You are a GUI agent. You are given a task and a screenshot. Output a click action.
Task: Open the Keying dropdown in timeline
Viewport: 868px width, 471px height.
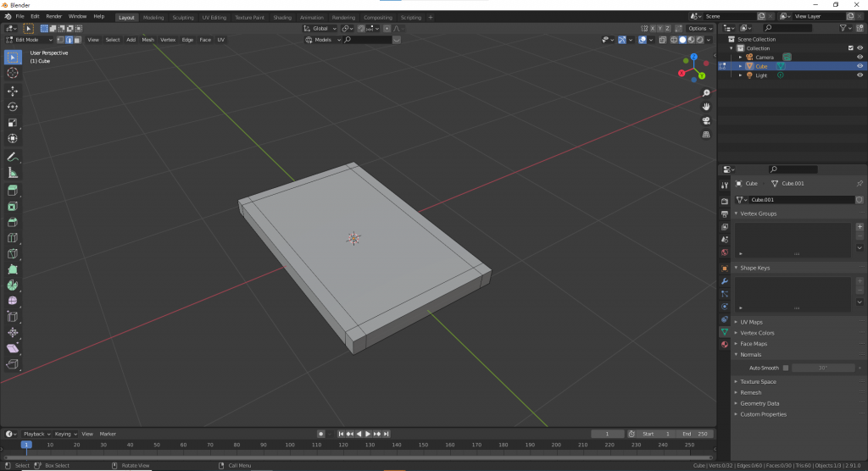(65, 434)
